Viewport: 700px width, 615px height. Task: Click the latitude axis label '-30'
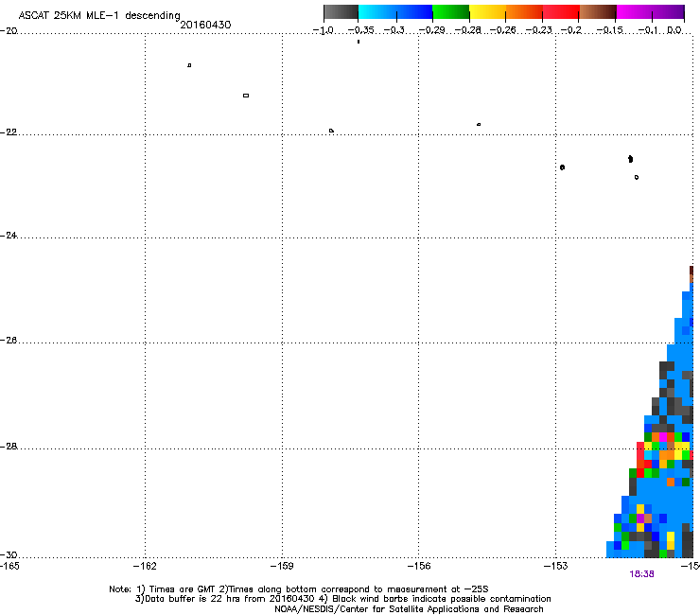(9, 555)
